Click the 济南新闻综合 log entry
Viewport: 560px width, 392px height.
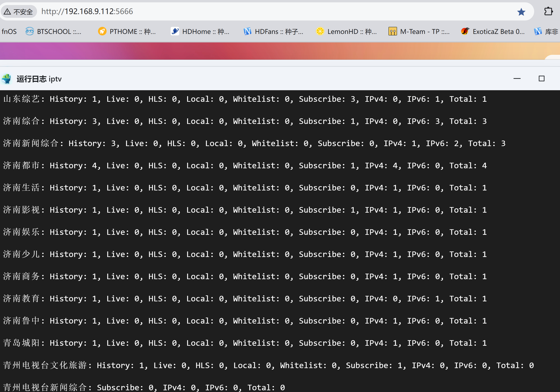click(254, 144)
